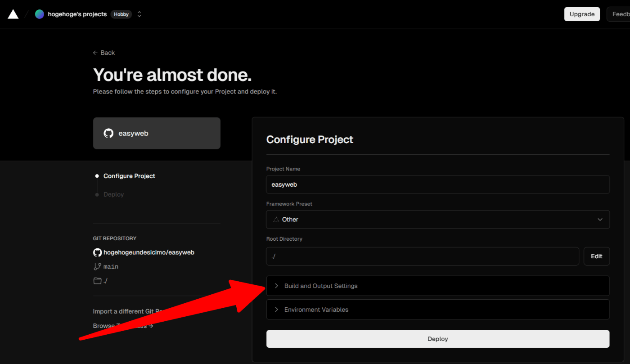
Task: Click the git branch icon beside main
Action: [97, 266]
